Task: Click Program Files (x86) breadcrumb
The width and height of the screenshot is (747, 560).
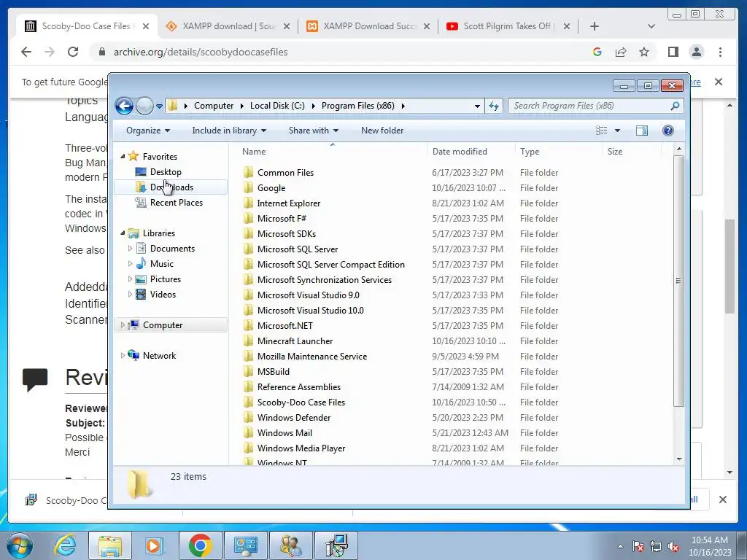Action: [x=357, y=106]
